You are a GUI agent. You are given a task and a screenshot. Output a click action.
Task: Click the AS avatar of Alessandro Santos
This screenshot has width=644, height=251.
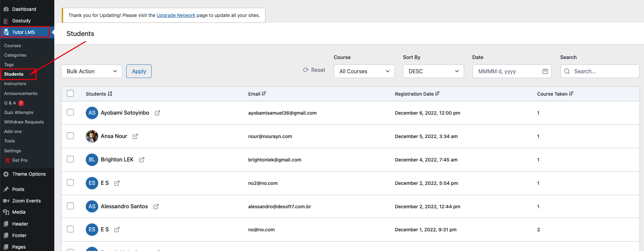tap(92, 206)
